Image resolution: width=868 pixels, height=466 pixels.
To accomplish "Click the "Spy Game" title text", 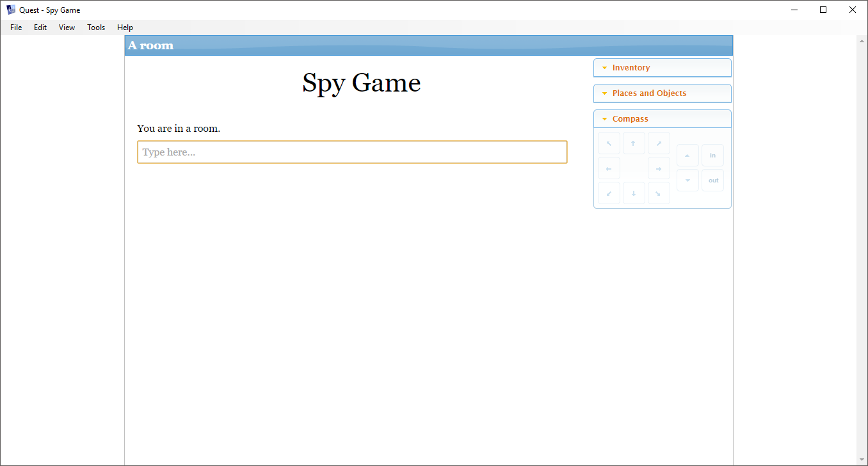I will [x=362, y=83].
